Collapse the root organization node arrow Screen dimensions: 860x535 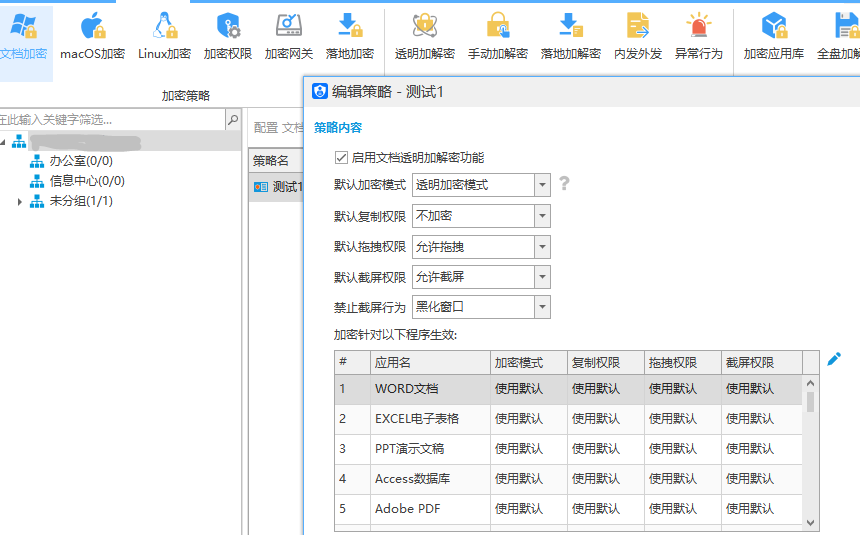(3, 142)
